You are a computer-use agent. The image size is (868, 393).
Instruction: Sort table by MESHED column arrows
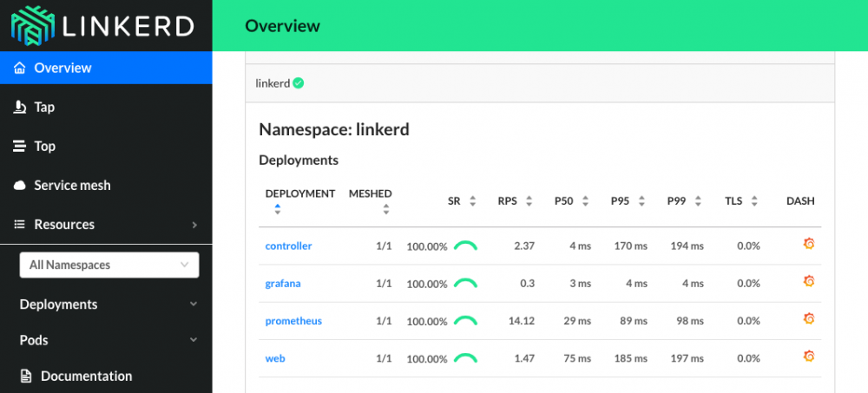pyautogui.click(x=386, y=209)
